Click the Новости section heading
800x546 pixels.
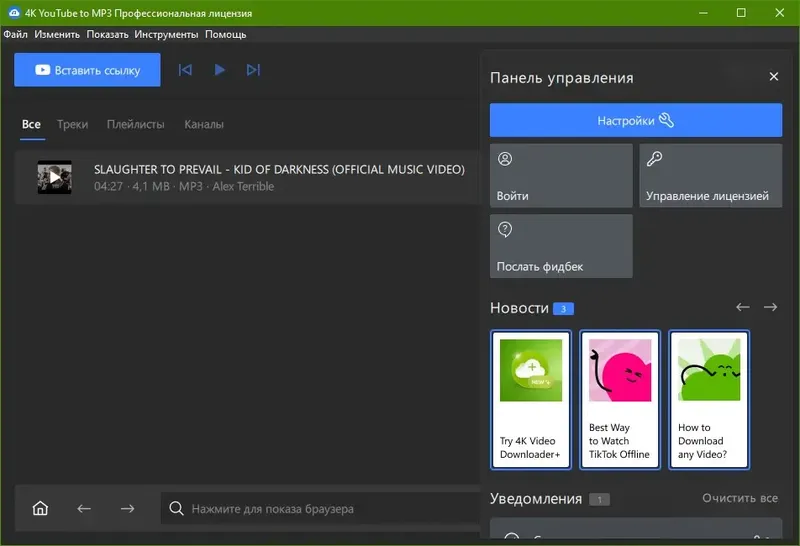point(519,308)
